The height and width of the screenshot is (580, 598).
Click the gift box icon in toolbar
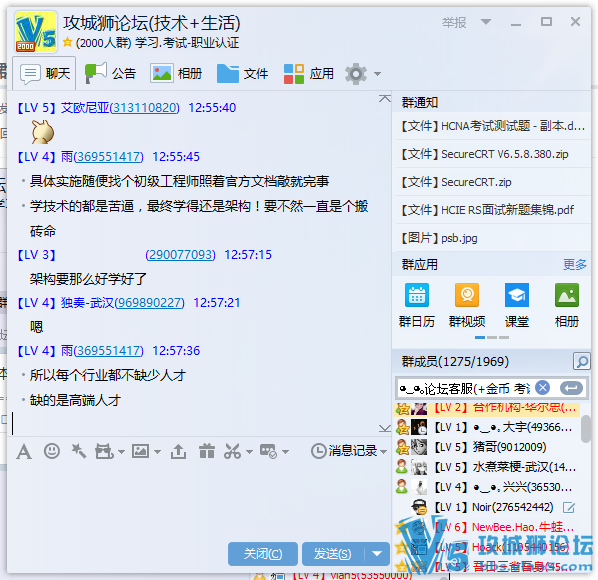coord(207,451)
